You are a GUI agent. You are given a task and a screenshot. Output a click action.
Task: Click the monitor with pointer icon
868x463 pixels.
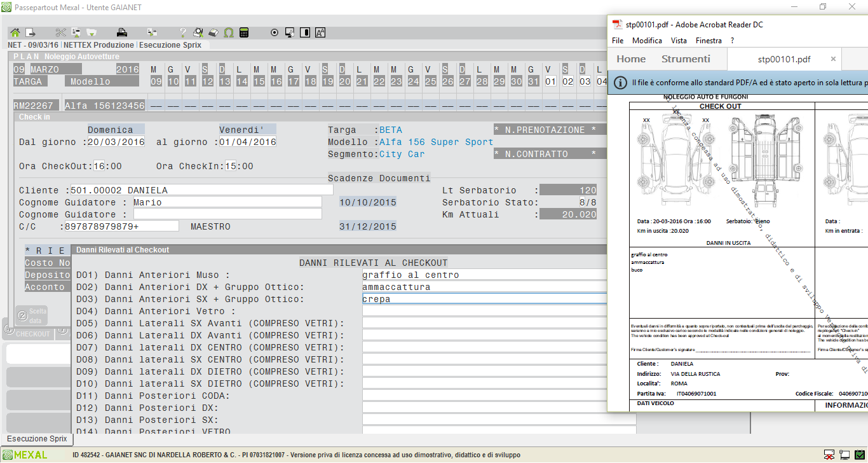[x=290, y=32]
